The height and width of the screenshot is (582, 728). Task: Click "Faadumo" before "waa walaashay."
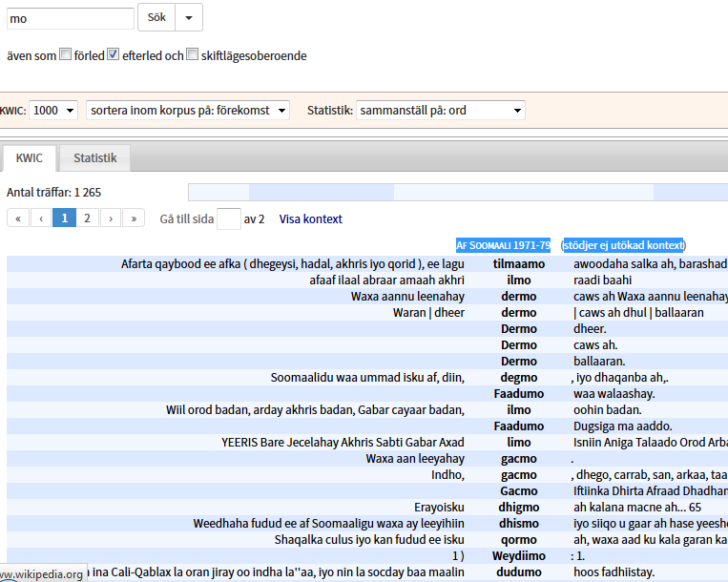tap(519, 394)
